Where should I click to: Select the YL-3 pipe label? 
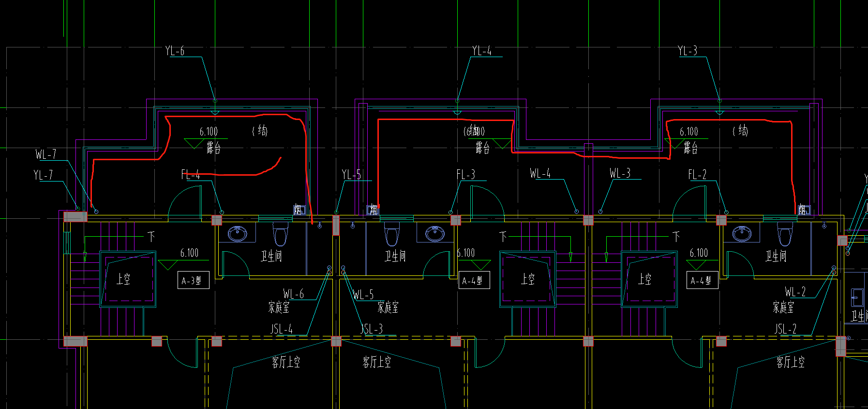(x=688, y=50)
